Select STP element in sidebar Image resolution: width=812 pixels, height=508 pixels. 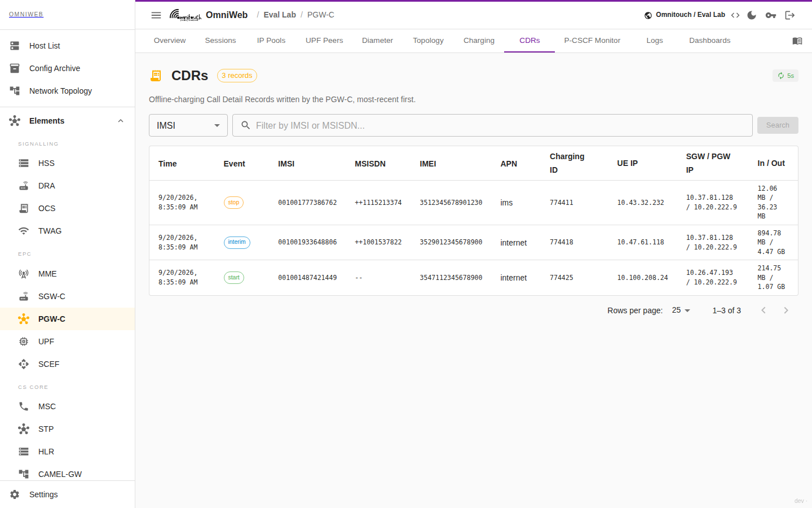[x=68, y=429]
